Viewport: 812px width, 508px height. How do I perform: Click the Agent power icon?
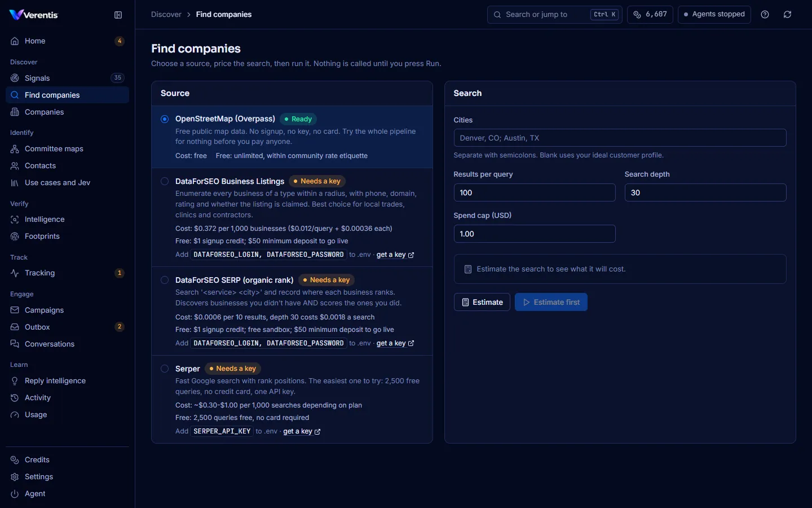(15, 494)
